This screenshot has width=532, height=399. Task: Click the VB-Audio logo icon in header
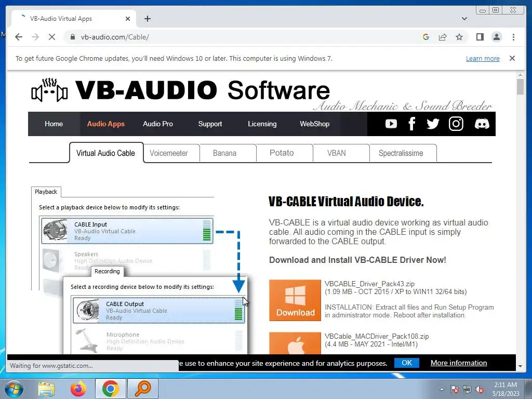49,90
